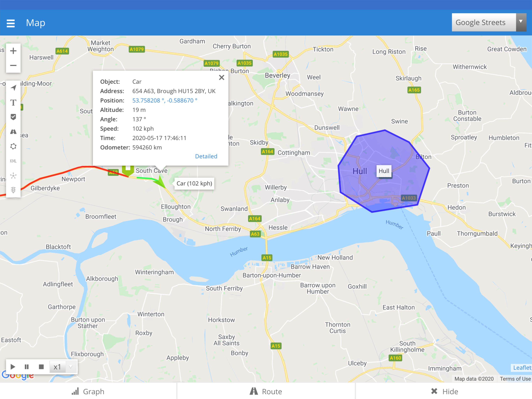
Task: Click the A15 road badge near Bonby
Action: click(x=276, y=346)
